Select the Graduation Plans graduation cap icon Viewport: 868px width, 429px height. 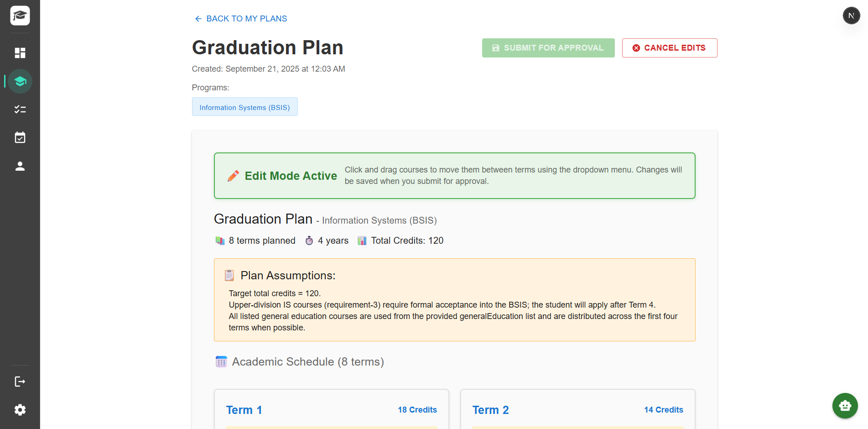(20, 81)
